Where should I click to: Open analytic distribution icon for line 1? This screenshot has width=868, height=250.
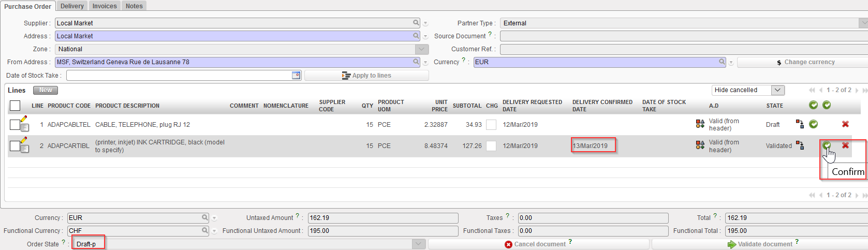pyautogui.click(x=700, y=124)
